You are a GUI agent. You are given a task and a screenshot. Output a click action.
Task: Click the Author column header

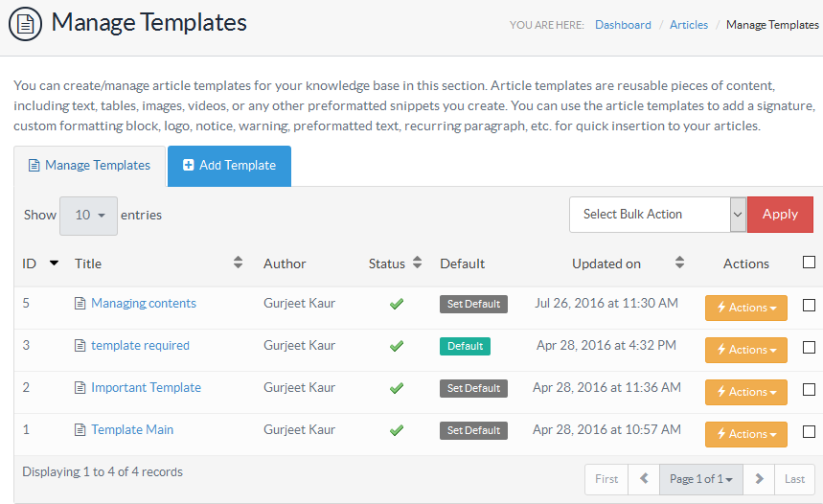tap(285, 263)
